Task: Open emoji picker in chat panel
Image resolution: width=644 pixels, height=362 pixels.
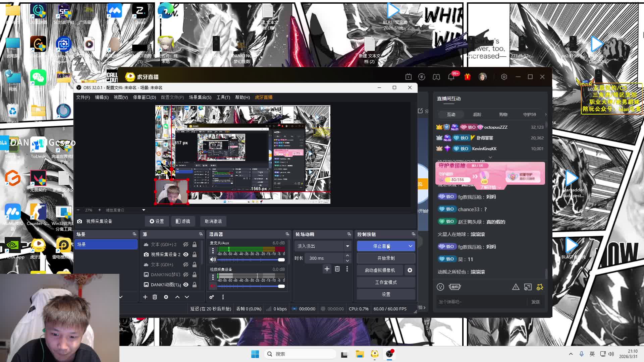Action: (440, 287)
